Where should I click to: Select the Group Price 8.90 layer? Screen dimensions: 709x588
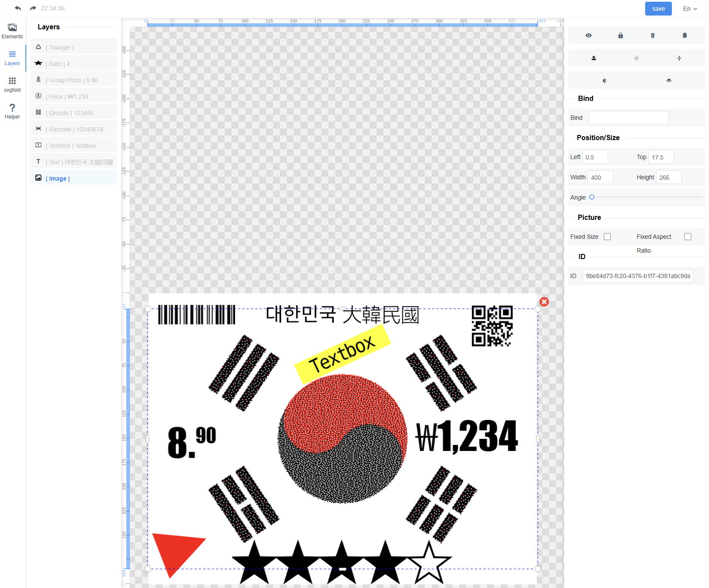click(x=74, y=80)
